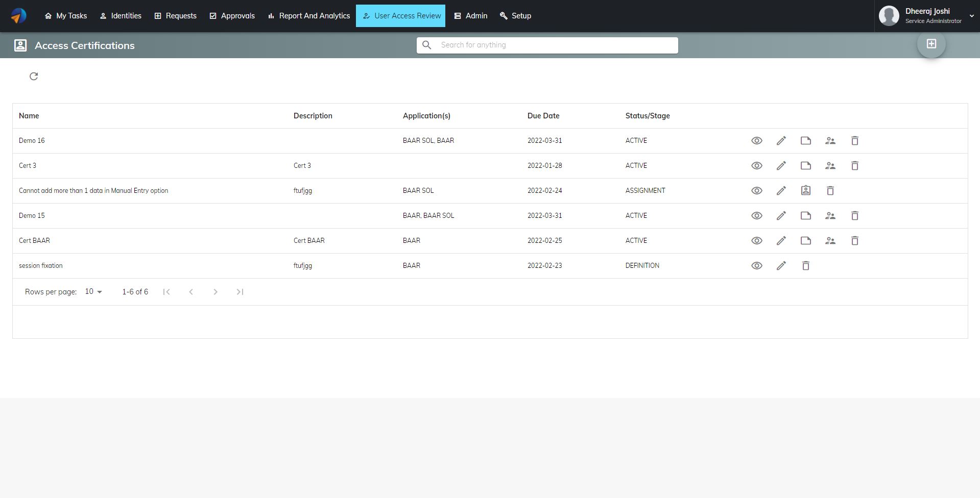Create a new certification with the plus button

pos(931,43)
